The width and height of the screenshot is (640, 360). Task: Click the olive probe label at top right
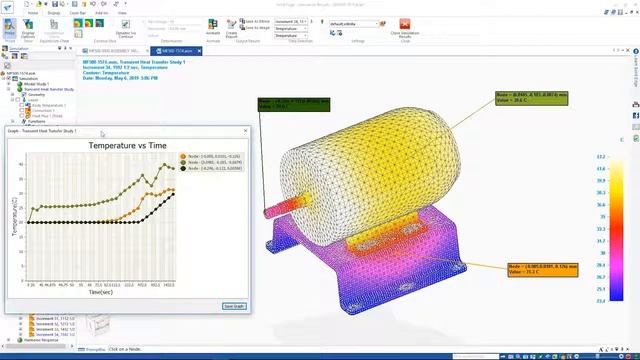531,98
